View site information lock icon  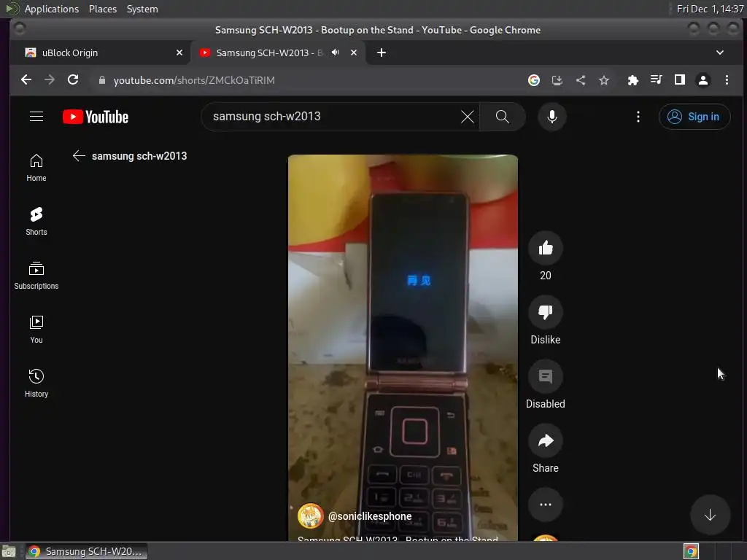click(102, 80)
